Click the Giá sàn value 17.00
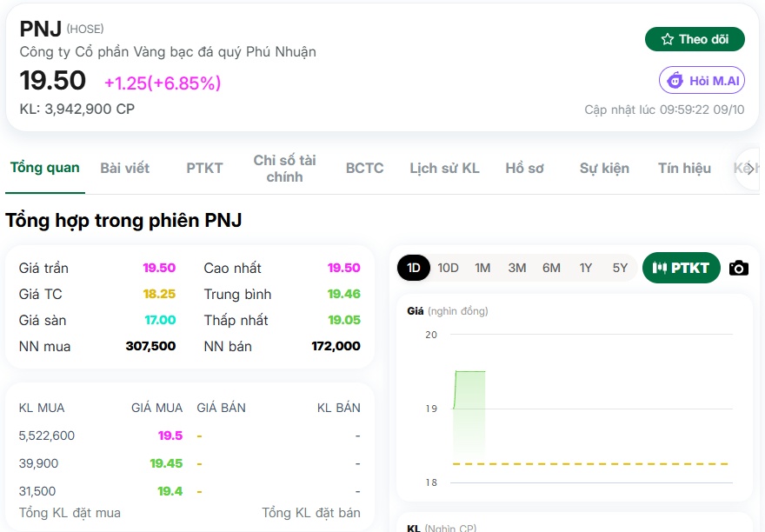 coord(160,320)
